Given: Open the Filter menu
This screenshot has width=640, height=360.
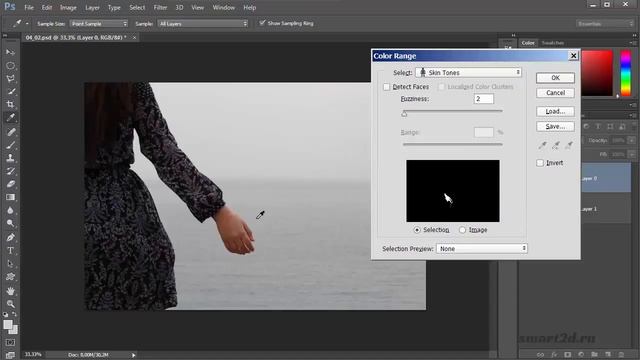Looking at the screenshot, I should pyautogui.click(x=160, y=7).
